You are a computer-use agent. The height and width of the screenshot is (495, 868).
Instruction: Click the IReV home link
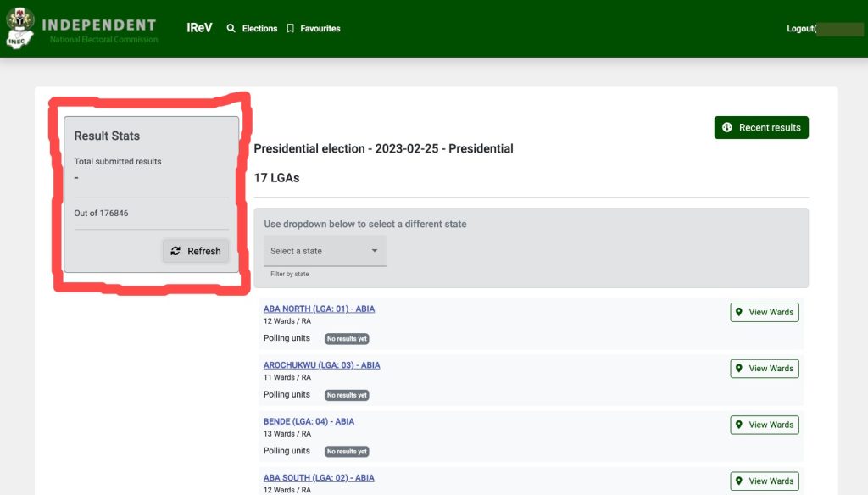pyautogui.click(x=199, y=28)
